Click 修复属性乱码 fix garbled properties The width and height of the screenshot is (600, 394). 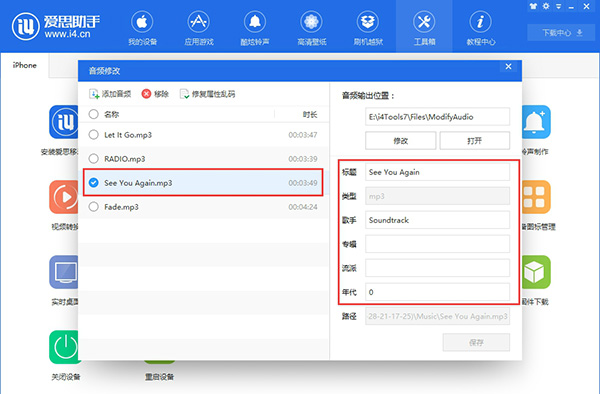point(207,94)
